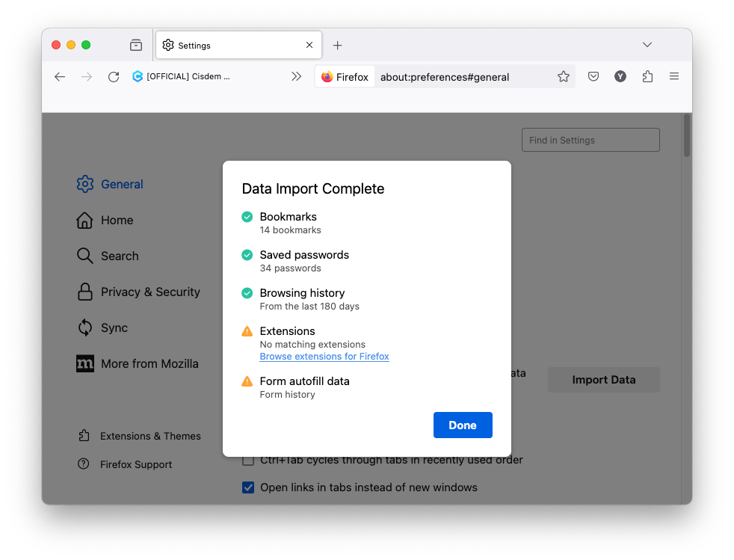Screen dimensions: 734x560
Task: Click the Y account icon in toolbar
Action: point(620,76)
